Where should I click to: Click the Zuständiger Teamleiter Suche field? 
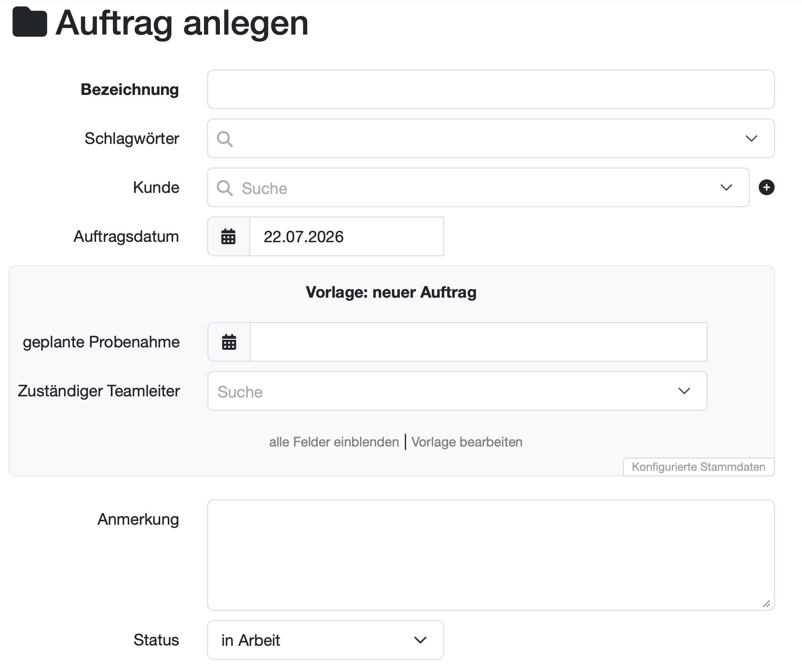tap(457, 391)
